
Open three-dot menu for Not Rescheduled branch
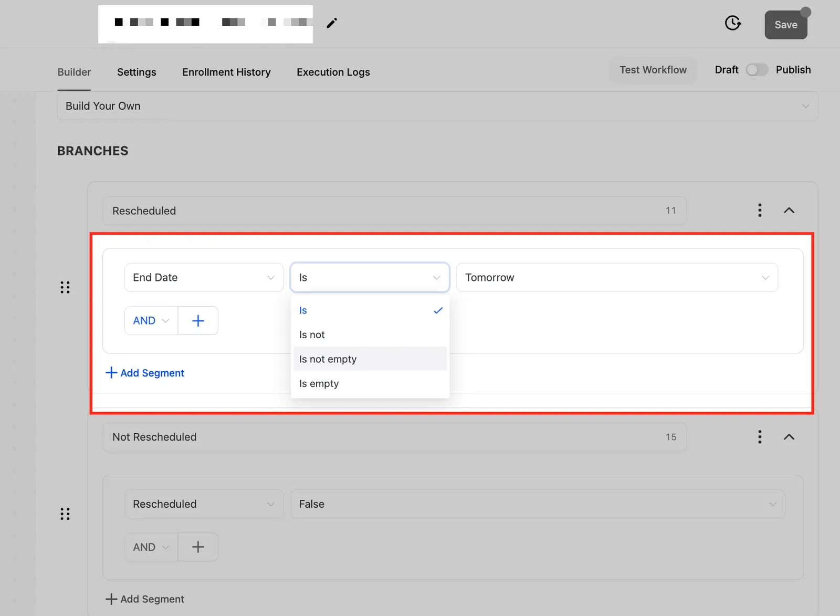pyautogui.click(x=760, y=437)
